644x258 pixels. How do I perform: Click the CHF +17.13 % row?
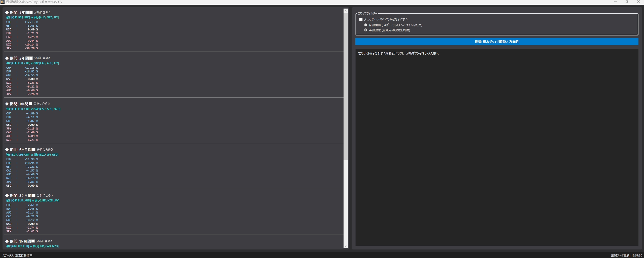coord(22,68)
